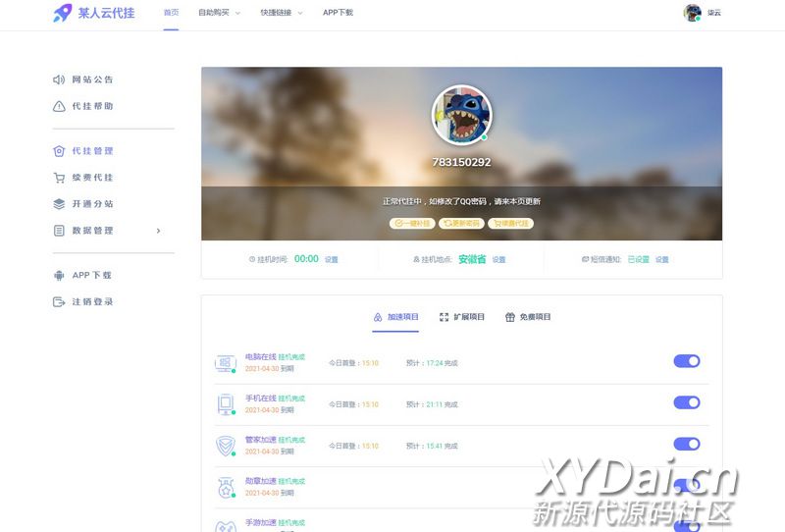The height and width of the screenshot is (532, 785).
Task: Turn off the 电脑在线 switch
Action: [x=686, y=361]
